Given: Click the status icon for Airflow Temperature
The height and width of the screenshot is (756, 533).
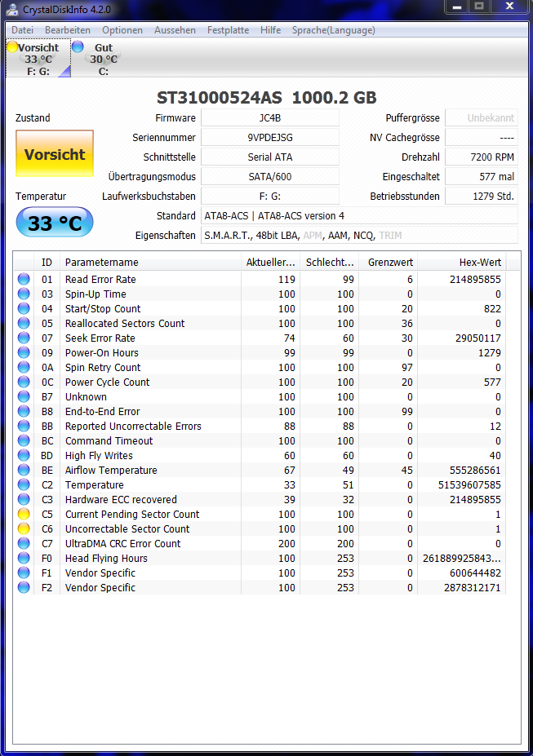Looking at the screenshot, I should [24, 470].
